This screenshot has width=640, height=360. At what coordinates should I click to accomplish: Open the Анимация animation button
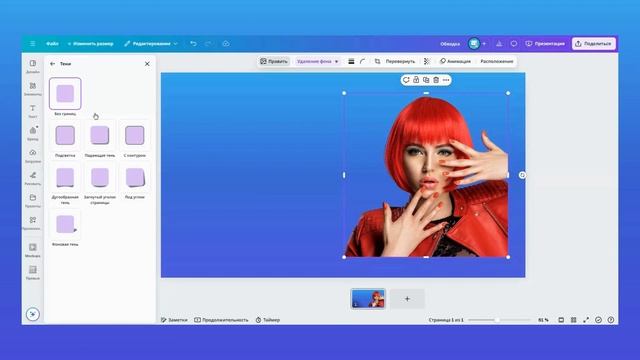455,61
